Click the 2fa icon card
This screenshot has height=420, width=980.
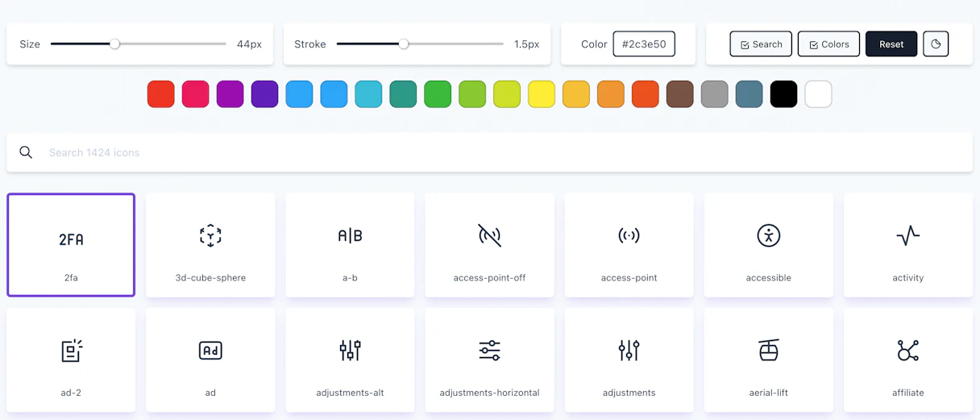pos(71,245)
